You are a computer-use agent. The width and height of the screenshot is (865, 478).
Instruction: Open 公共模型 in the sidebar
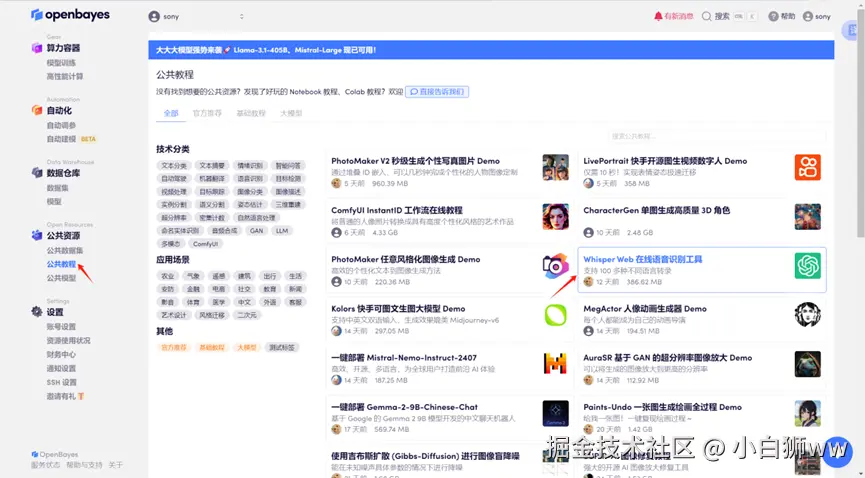tap(61, 278)
